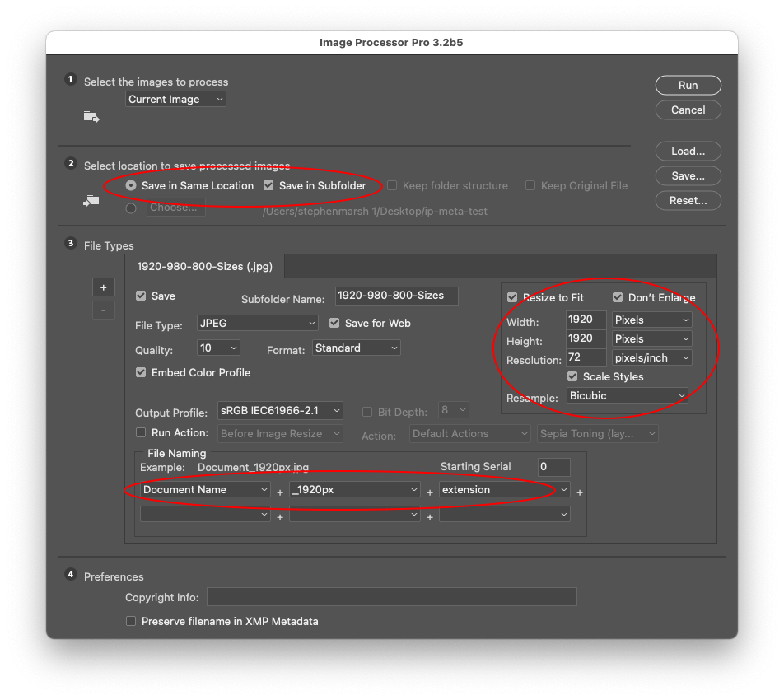
Task: Open the Resample Bicubic dropdown
Action: (628, 395)
